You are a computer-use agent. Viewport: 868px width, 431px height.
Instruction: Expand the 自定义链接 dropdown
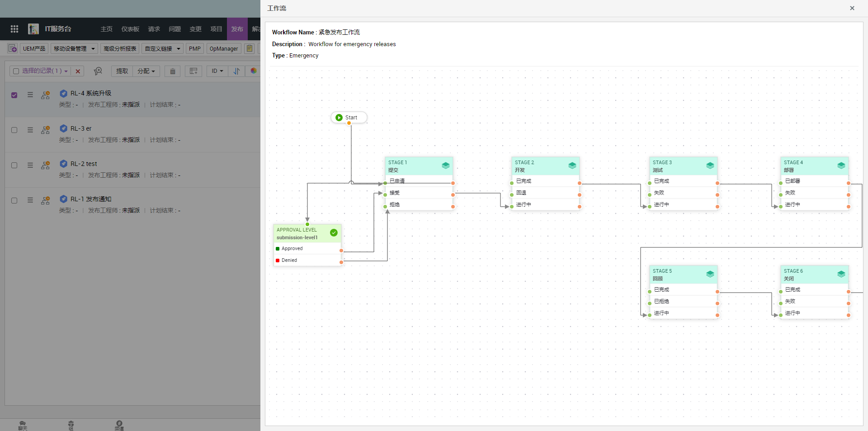click(162, 48)
